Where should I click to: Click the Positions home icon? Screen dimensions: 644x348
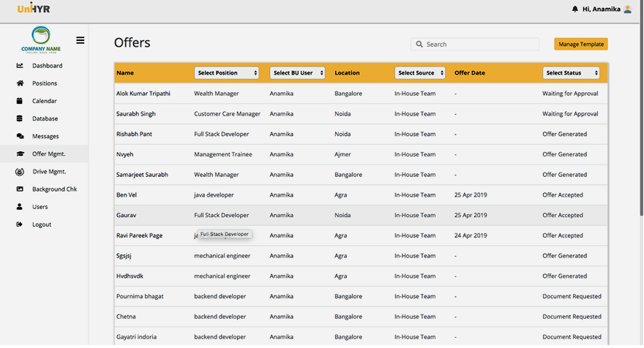click(20, 83)
